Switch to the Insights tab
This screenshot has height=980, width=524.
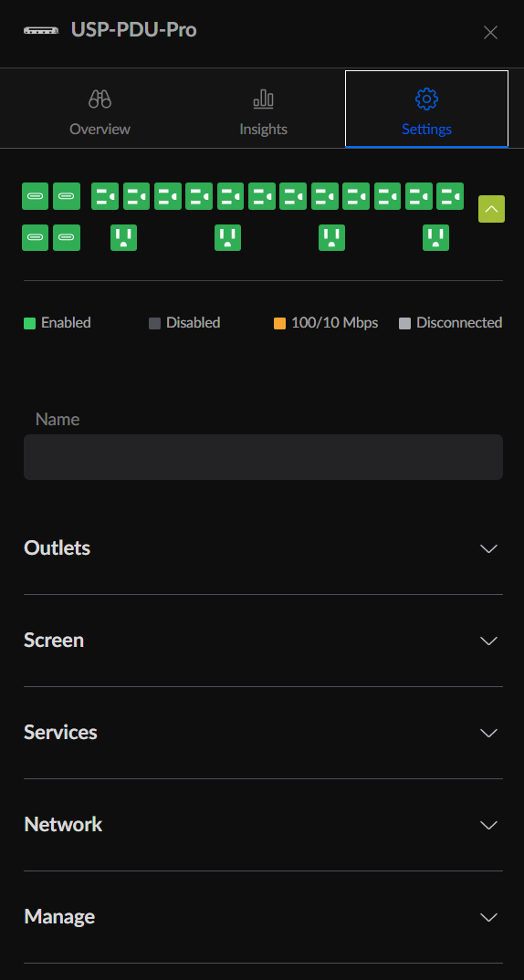pos(263,109)
